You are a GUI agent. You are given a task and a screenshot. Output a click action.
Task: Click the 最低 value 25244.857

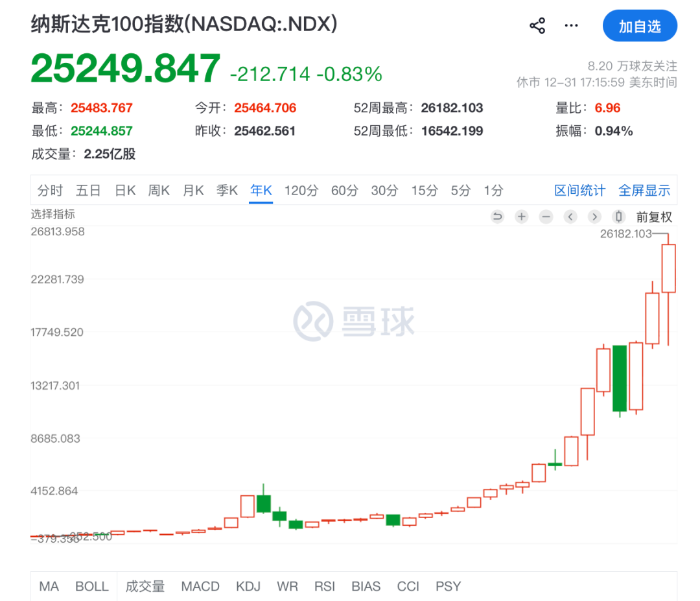pyautogui.click(x=101, y=131)
